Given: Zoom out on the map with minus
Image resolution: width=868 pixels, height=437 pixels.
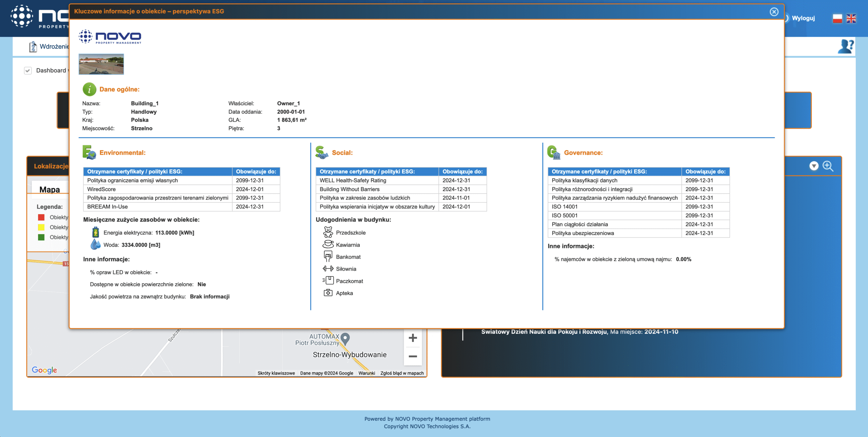Looking at the screenshot, I should pyautogui.click(x=413, y=356).
